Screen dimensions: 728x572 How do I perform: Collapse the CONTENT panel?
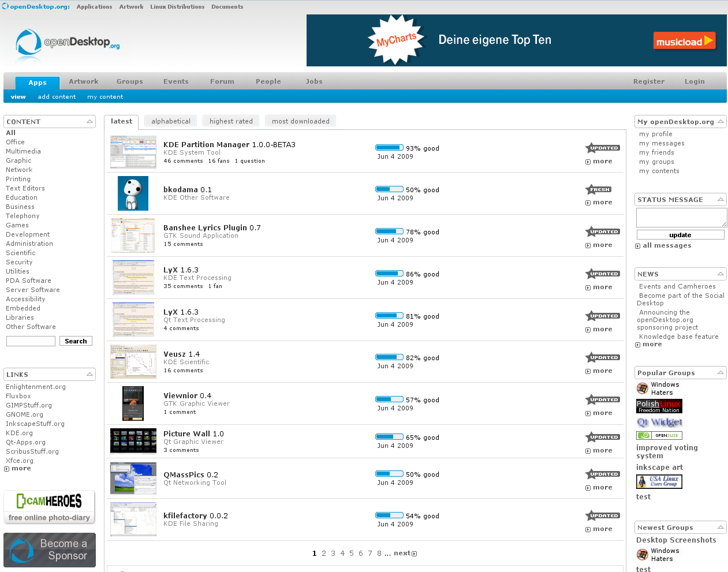coord(90,121)
